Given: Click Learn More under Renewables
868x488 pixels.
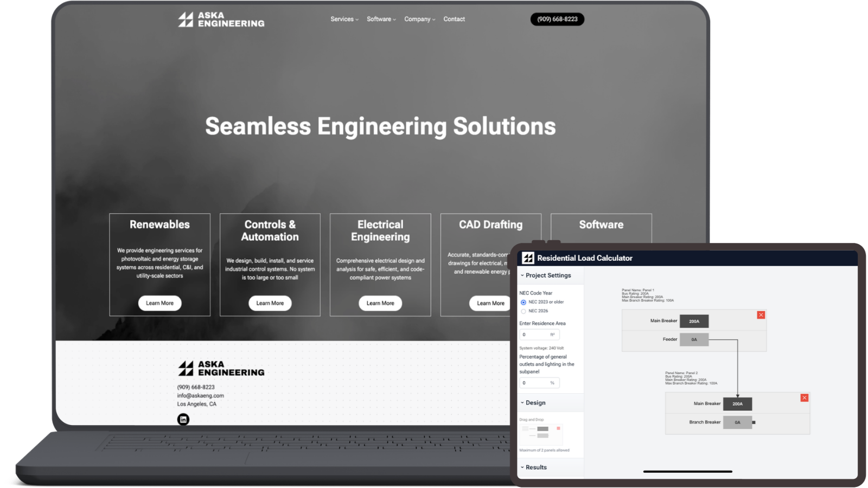Looking at the screenshot, I should click(x=159, y=303).
